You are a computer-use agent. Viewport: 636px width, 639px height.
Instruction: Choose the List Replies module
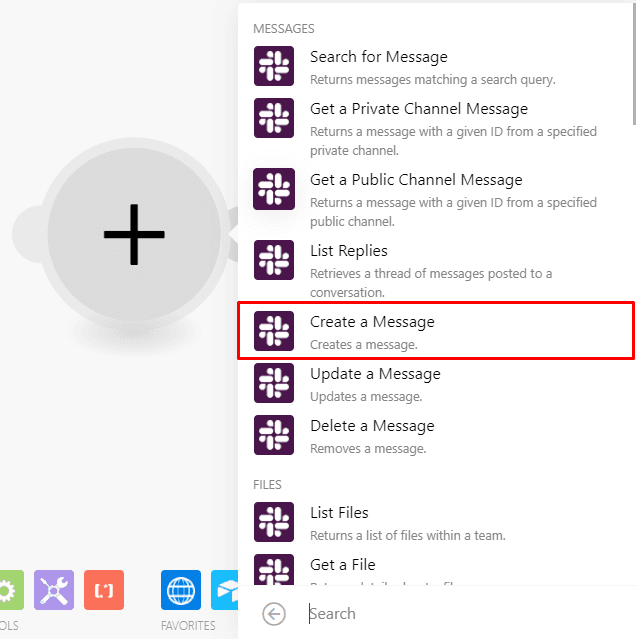click(x=348, y=251)
